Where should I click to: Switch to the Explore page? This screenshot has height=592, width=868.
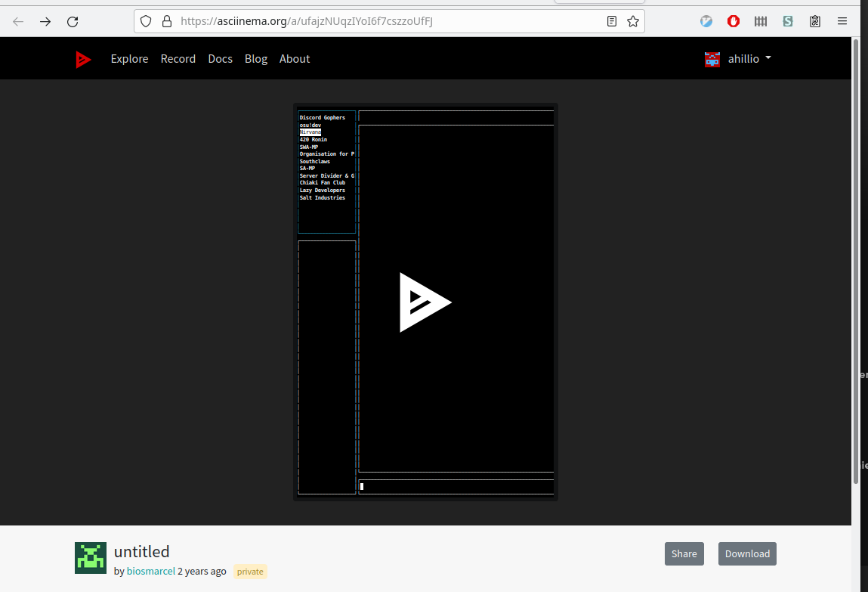tap(129, 59)
